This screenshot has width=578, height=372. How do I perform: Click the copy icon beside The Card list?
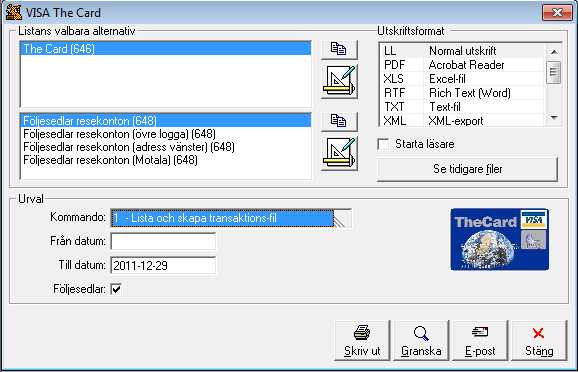(x=339, y=49)
